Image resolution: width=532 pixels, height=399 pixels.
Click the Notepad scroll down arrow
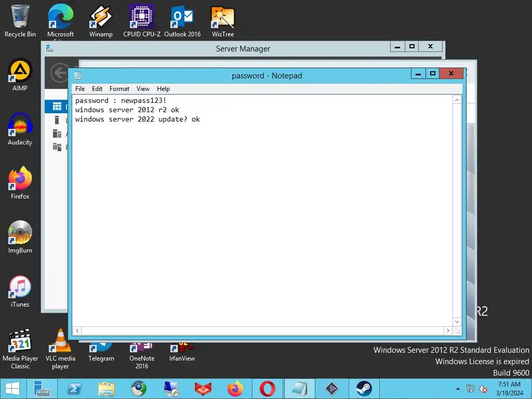[x=457, y=322]
